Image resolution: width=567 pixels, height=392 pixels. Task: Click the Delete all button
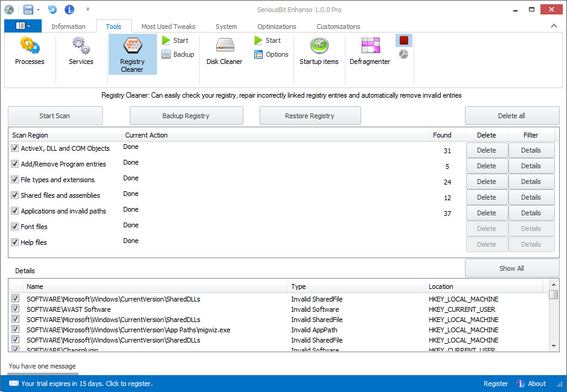point(511,116)
